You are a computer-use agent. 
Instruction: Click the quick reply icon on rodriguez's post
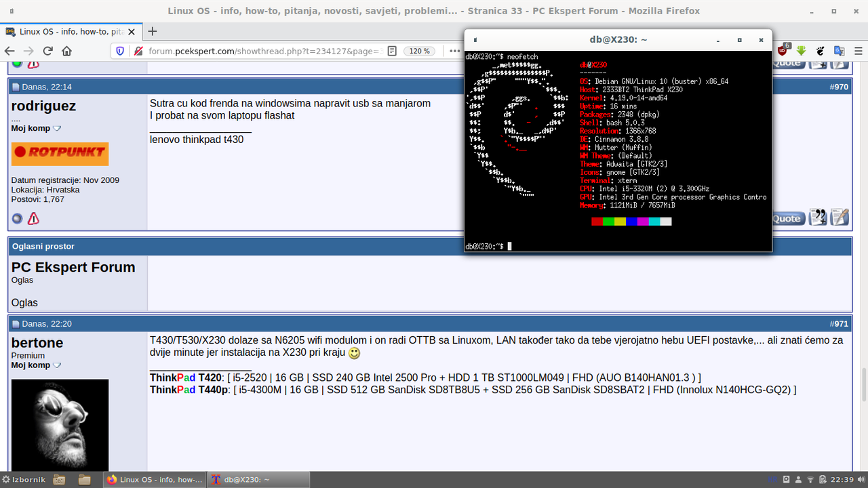[840, 217]
